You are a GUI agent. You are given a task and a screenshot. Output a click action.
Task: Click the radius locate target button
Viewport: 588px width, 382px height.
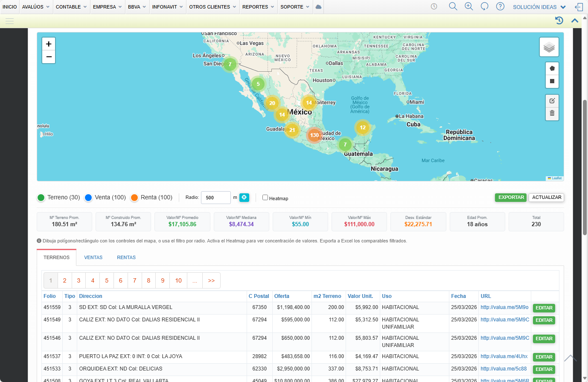click(244, 197)
